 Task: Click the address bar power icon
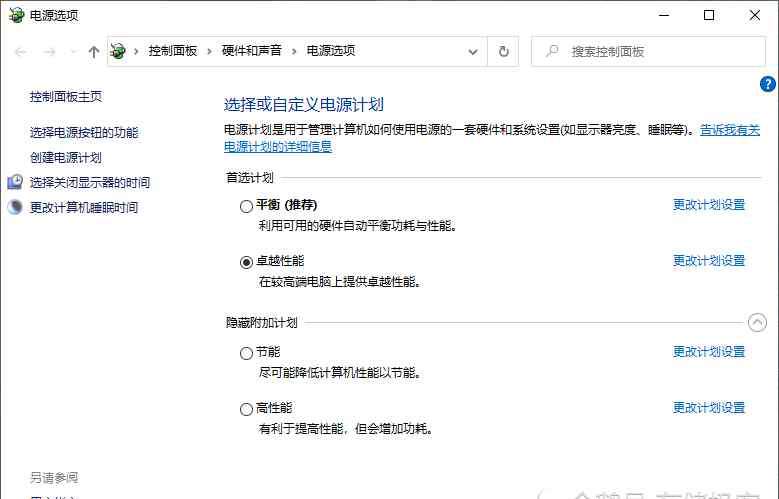[x=118, y=51]
